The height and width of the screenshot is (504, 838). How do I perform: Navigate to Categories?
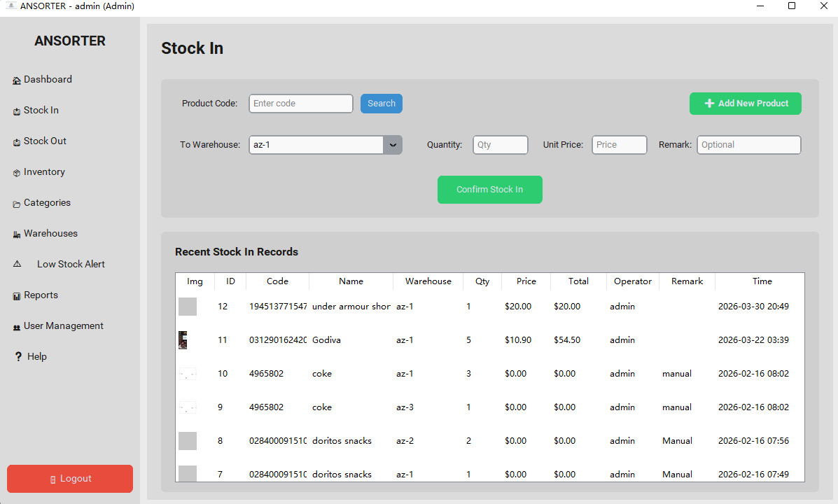47,202
